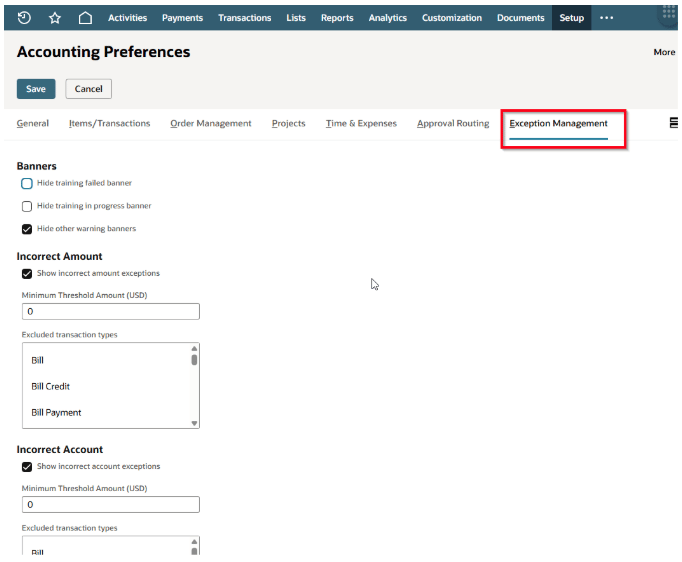Screen dimensions: 682x562
Task: Click the Cancel button
Action: click(x=89, y=89)
